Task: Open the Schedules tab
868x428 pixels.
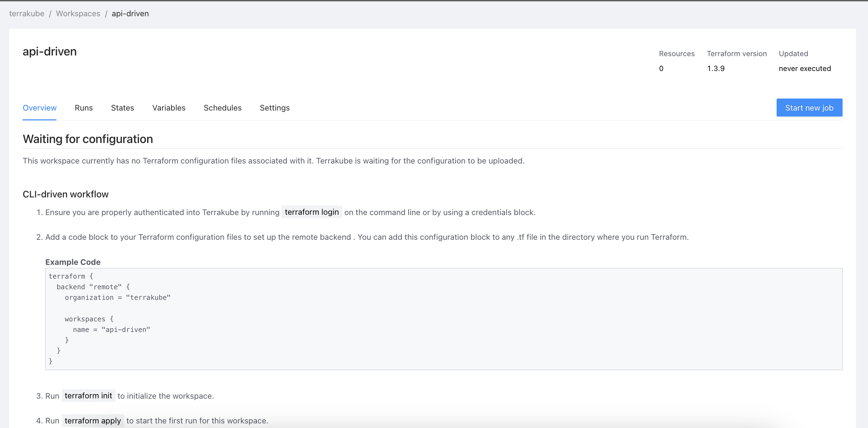Action: (x=223, y=108)
